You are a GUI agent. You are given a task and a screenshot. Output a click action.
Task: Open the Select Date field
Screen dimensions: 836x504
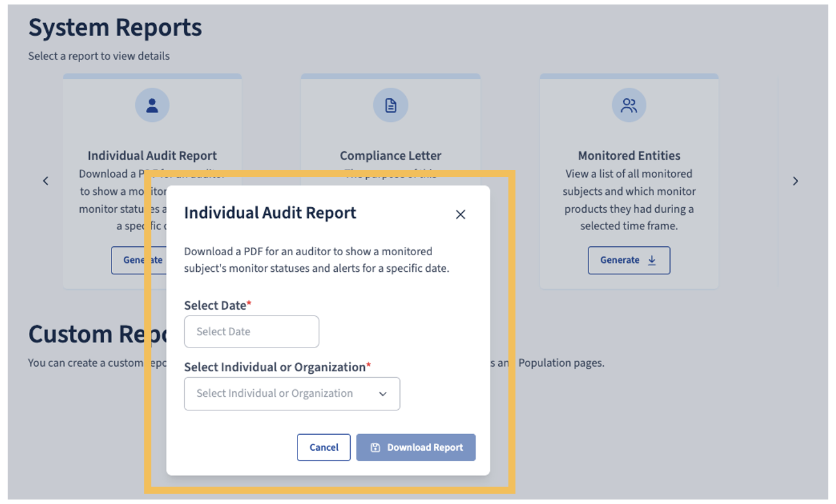pos(251,332)
